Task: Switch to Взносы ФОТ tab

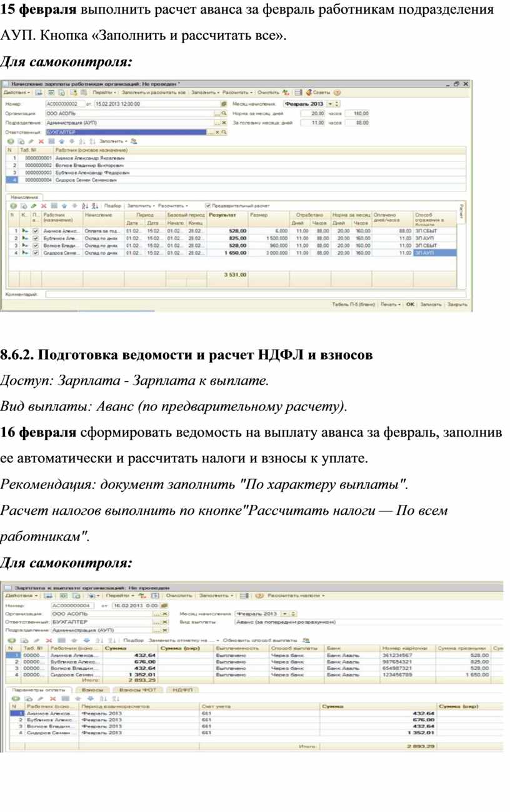Action: (138, 689)
